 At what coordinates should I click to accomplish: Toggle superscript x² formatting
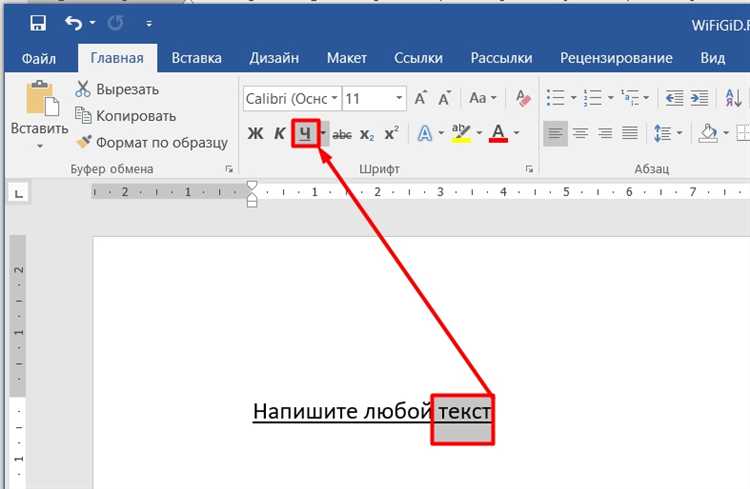(x=392, y=133)
